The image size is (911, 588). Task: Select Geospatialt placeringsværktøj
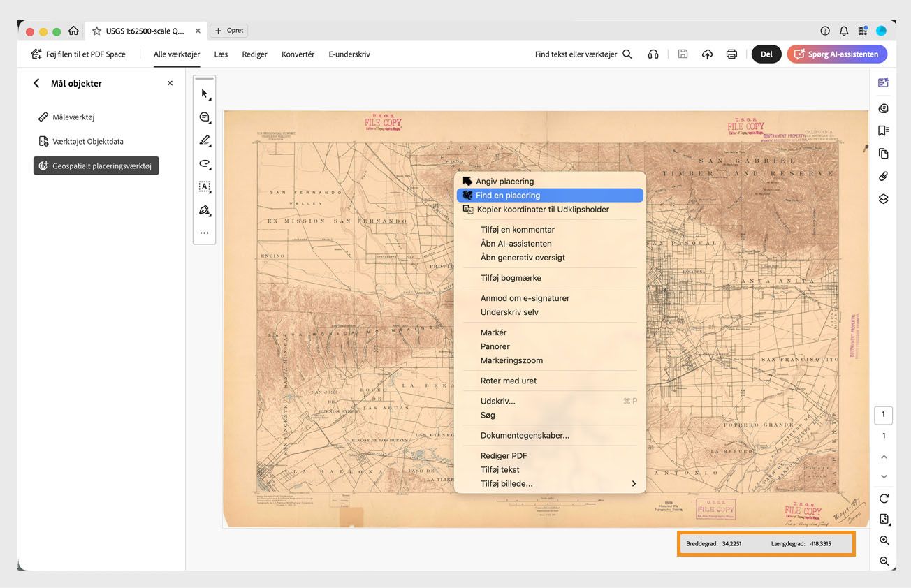(x=96, y=166)
